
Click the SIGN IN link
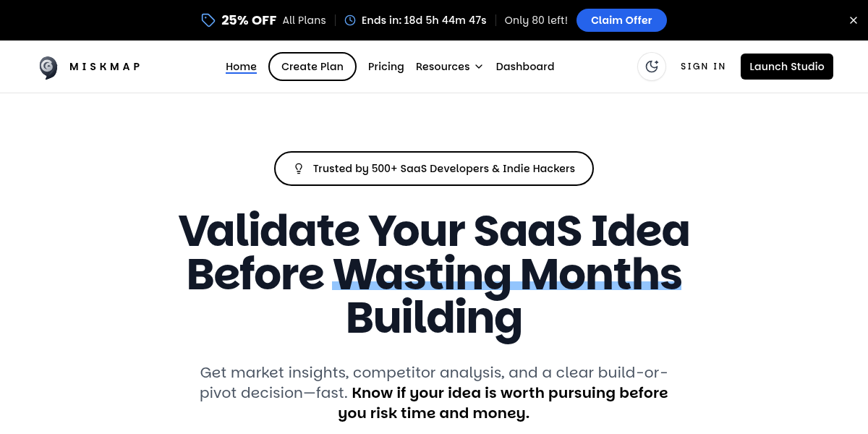pyautogui.click(x=703, y=67)
